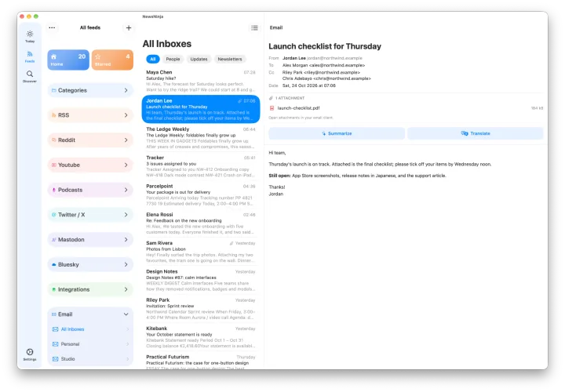The width and height of the screenshot is (565, 392).
Task: Switch to Feeds in the sidebar
Action: 30,56
